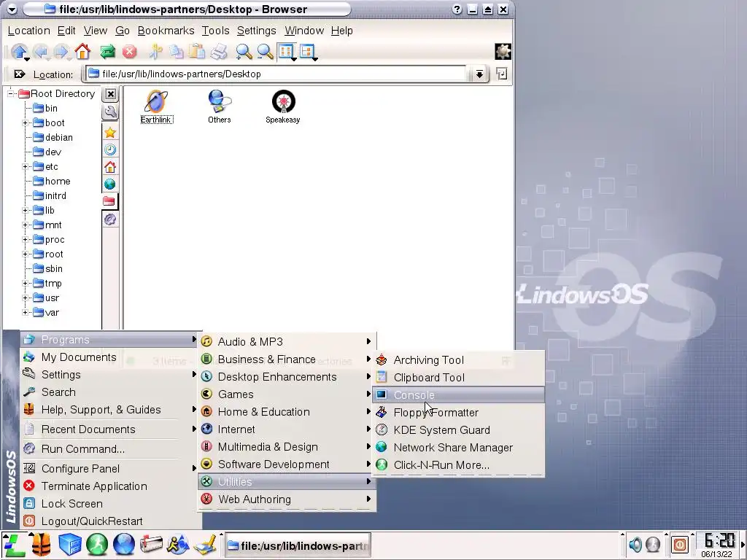Click Run Command... in the launch menu
747x560 pixels.
click(109, 449)
